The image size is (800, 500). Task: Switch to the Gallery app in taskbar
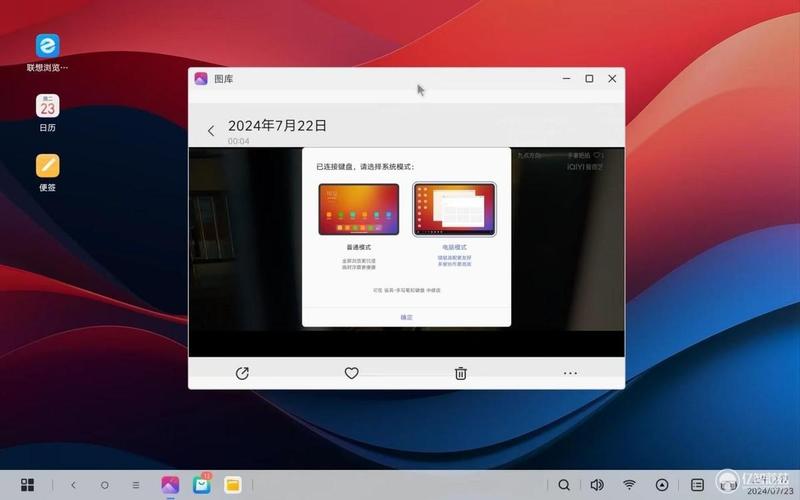pyautogui.click(x=170, y=485)
